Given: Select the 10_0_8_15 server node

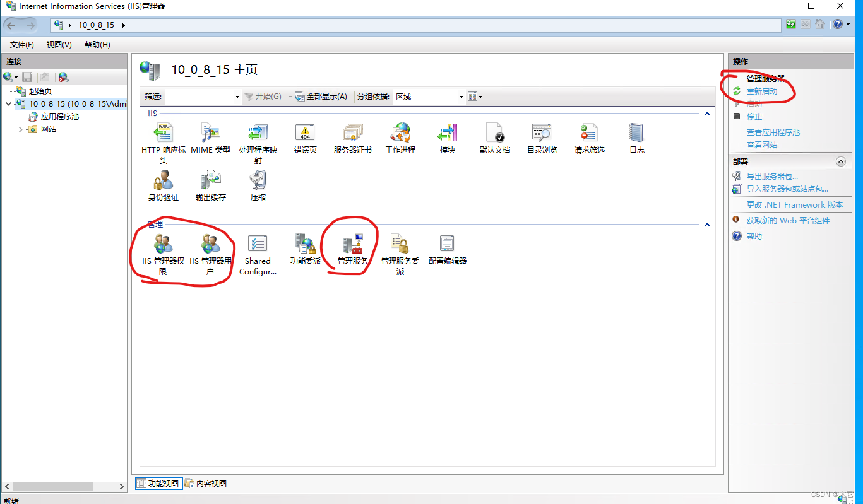Looking at the screenshot, I should point(77,104).
